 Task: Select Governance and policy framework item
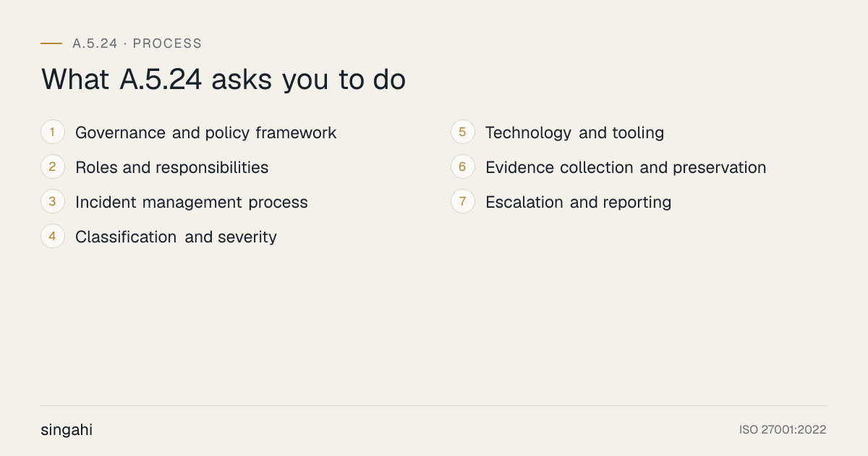point(206,133)
